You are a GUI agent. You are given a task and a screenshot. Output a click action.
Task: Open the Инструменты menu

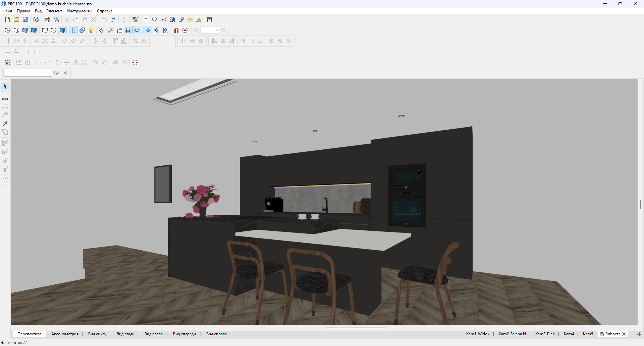(79, 11)
